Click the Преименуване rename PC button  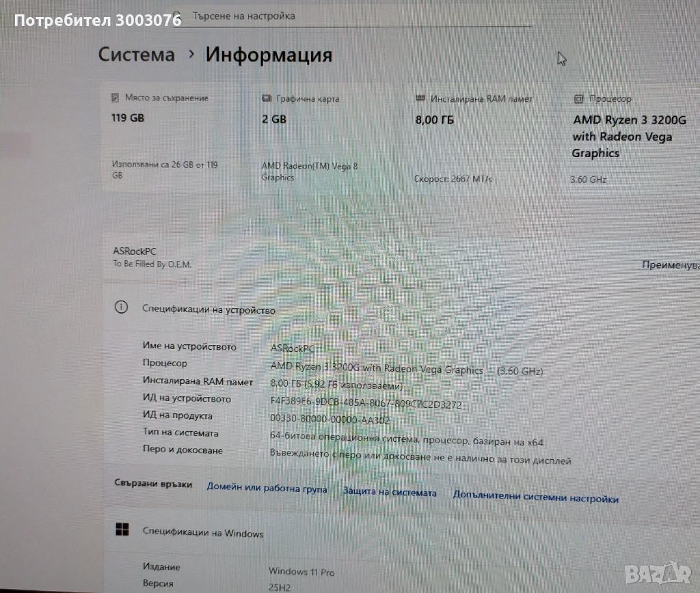pyautogui.click(x=671, y=265)
